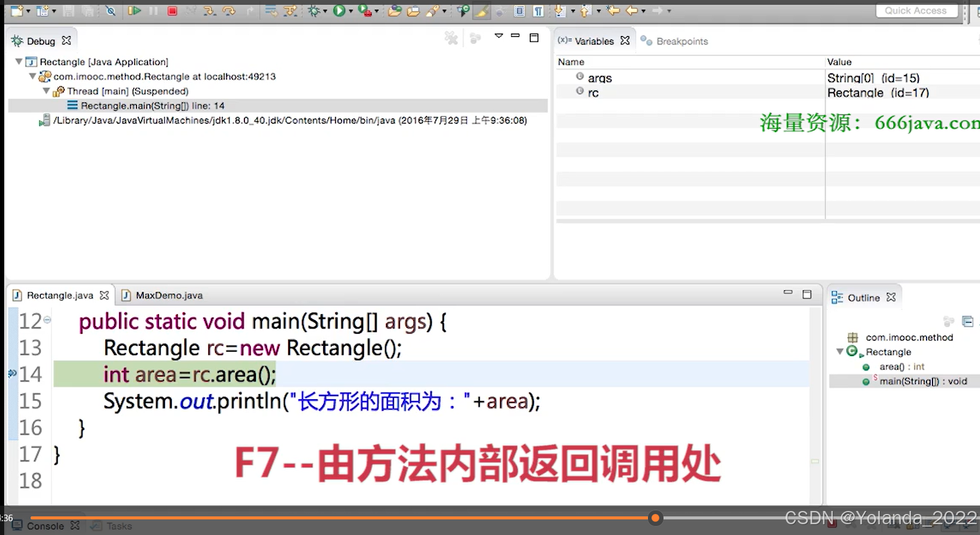
Task: Click the Drop to Frame icon
Action: [x=271, y=11]
